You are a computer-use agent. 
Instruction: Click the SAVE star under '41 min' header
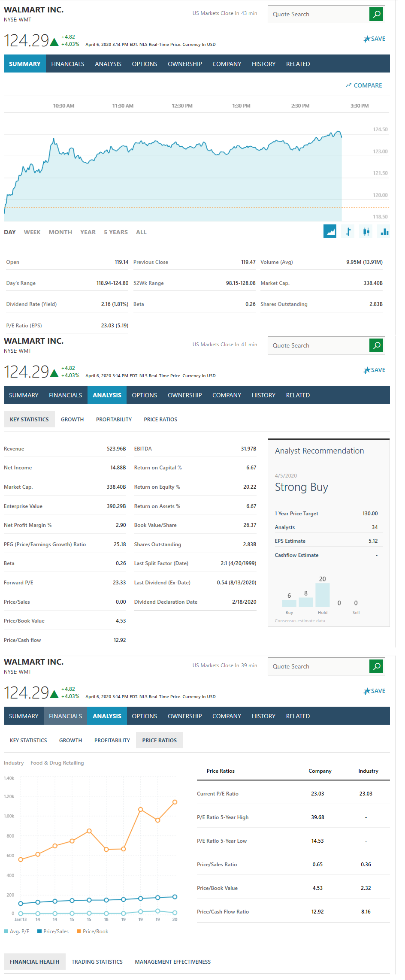coord(375,370)
